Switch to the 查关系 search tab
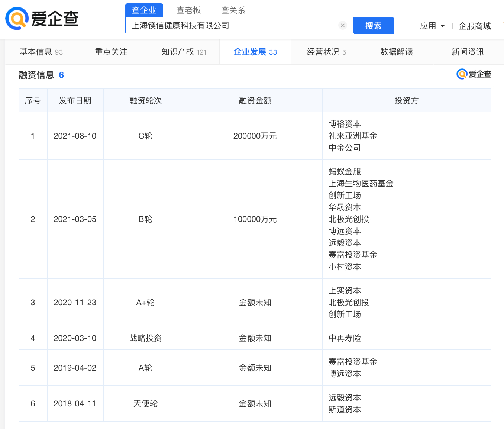 [233, 10]
